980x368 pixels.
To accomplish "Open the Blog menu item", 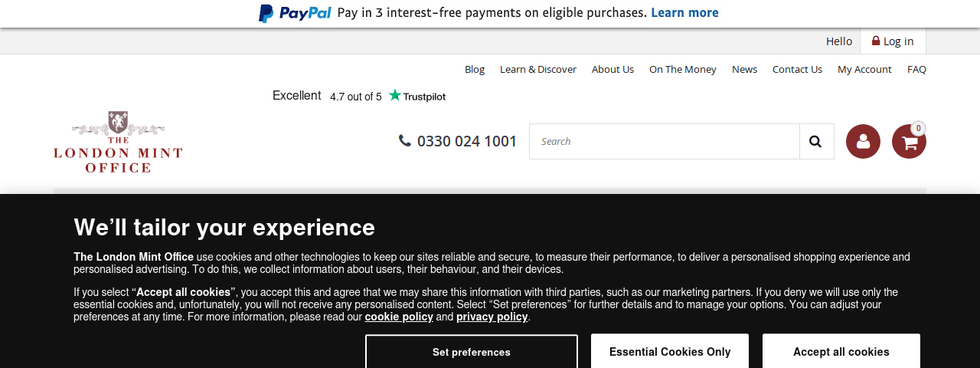I will [475, 69].
